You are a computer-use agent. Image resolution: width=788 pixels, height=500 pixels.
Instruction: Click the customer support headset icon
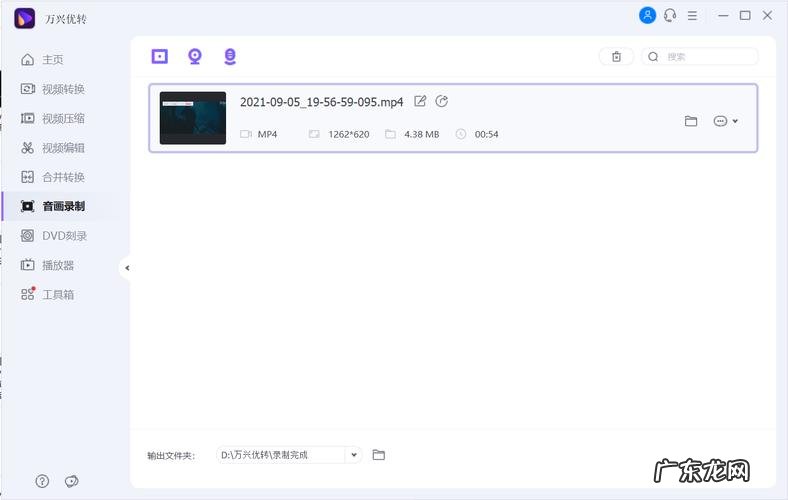(670, 15)
